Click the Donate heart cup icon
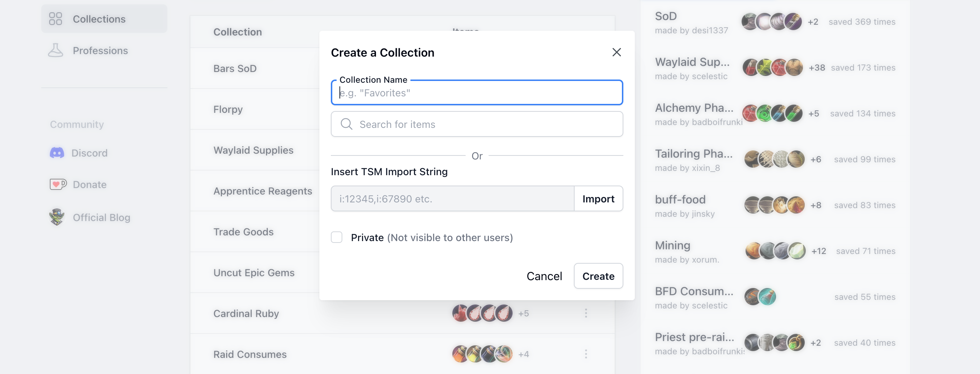 pos(58,184)
